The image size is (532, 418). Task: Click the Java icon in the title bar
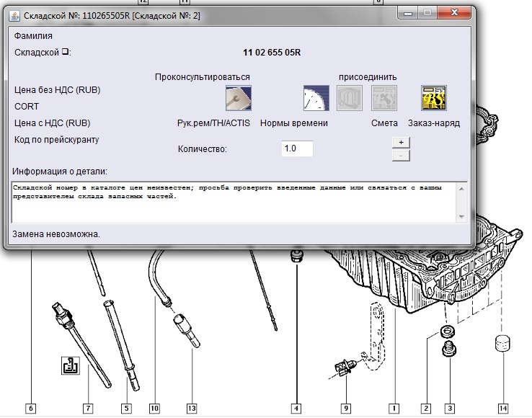click(x=14, y=14)
